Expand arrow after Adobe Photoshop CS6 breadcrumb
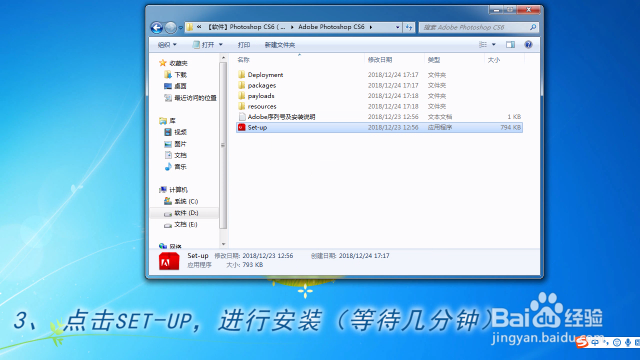640x360 pixels. 371,27
